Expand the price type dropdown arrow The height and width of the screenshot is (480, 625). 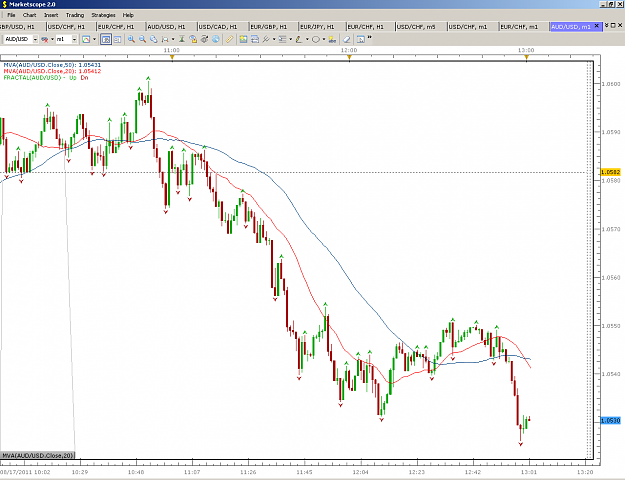[x=52, y=39]
